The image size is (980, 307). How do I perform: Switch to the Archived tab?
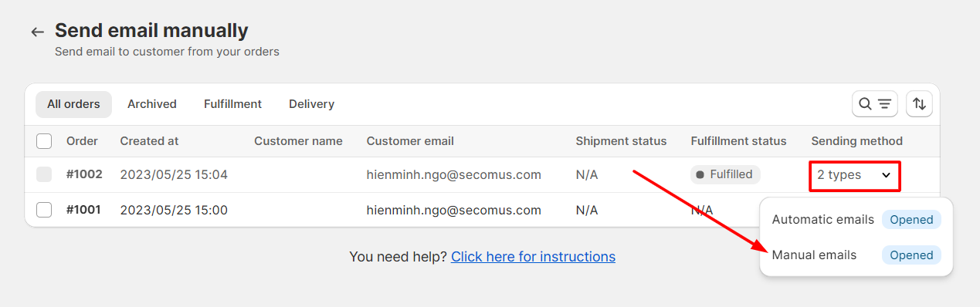(152, 104)
